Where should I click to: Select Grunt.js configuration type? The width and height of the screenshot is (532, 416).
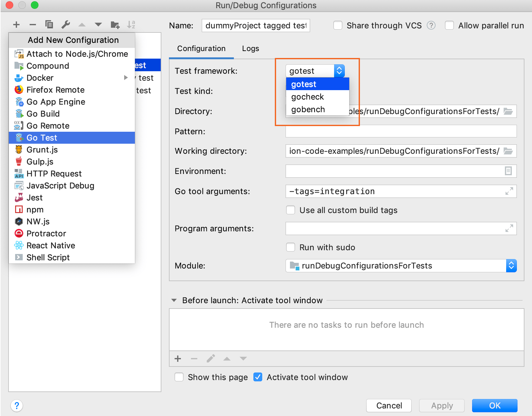72,150
